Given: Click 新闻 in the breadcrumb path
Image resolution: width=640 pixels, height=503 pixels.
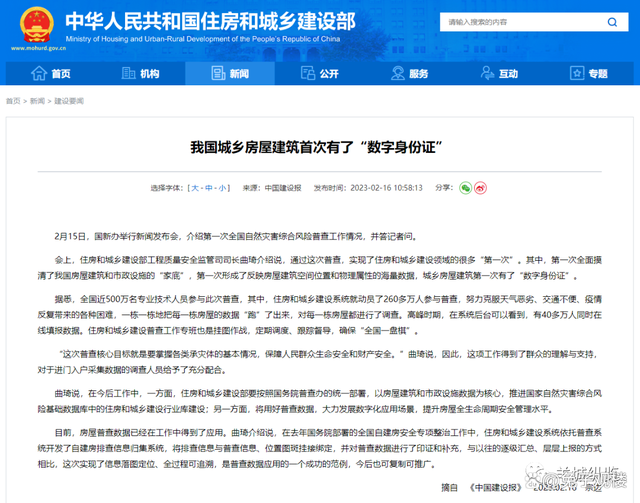Looking at the screenshot, I should click(x=37, y=101).
